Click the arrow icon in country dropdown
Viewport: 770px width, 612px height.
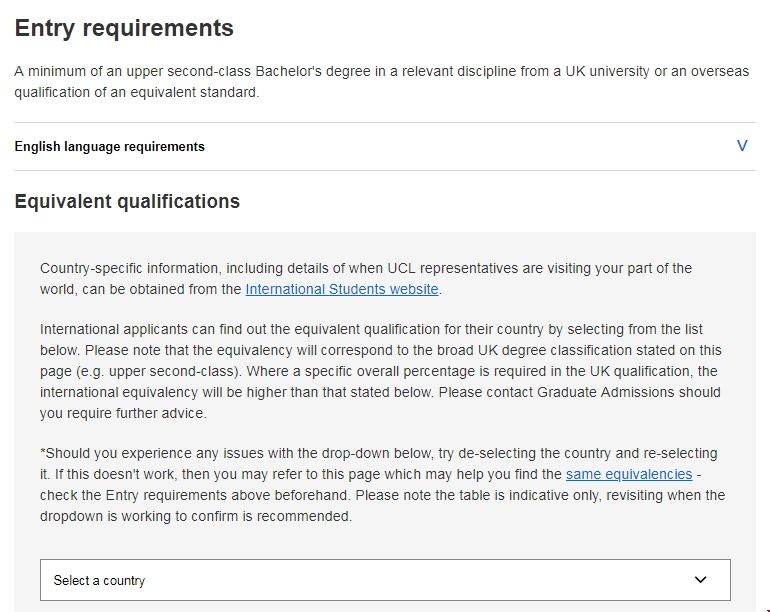point(700,580)
